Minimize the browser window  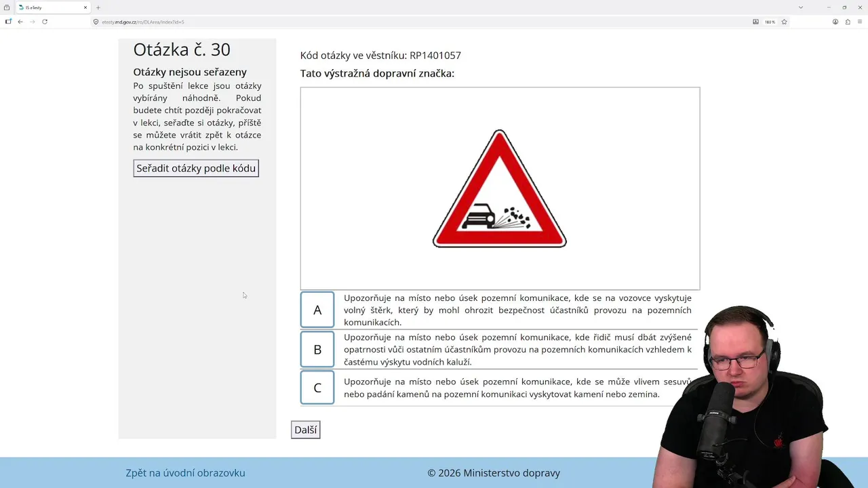[829, 7]
